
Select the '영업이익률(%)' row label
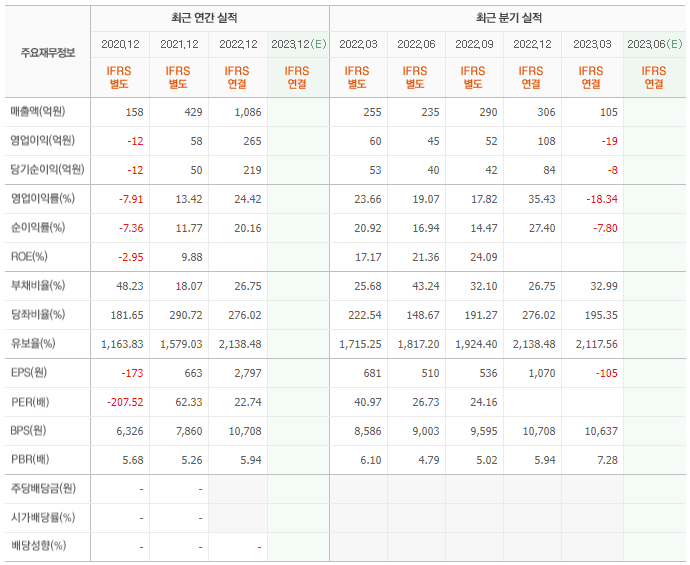coord(43,199)
